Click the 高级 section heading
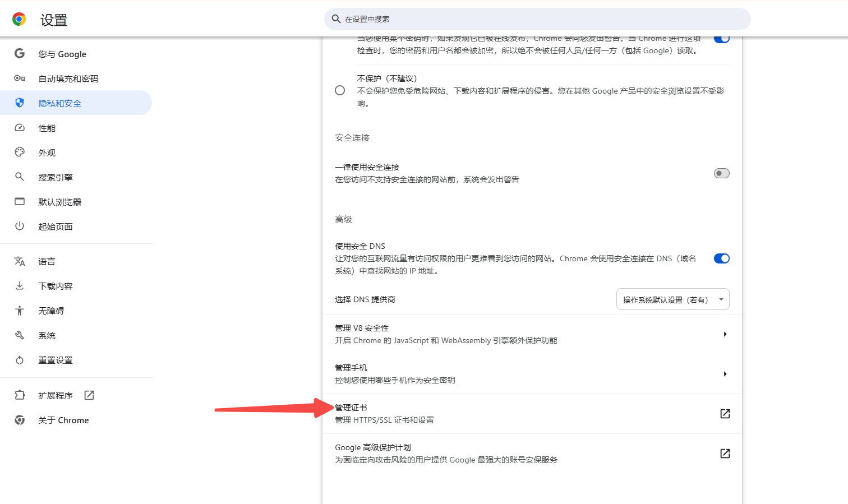The height and width of the screenshot is (504, 848). (343, 219)
